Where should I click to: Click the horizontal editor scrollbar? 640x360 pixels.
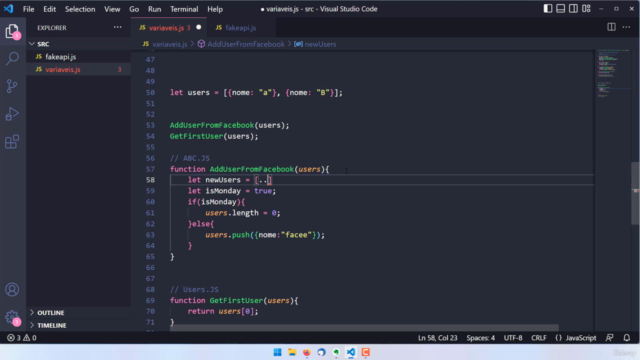[364, 328]
